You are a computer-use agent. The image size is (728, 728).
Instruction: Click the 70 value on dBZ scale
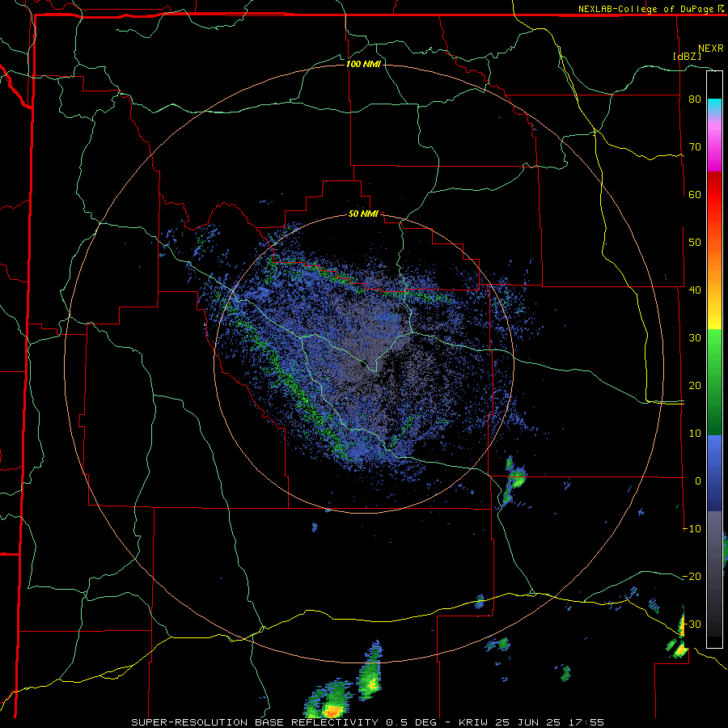pos(695,146)
